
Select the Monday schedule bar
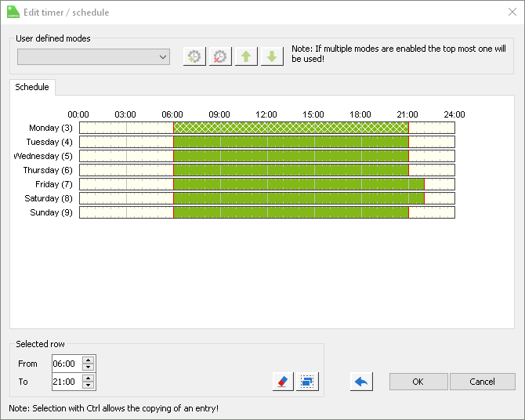290,128
